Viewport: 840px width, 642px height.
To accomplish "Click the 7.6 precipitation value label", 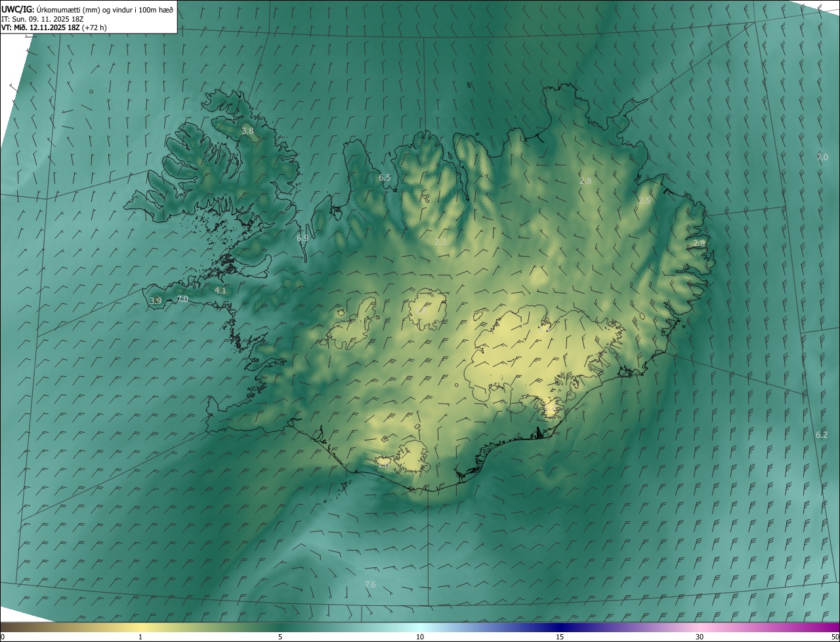I will [370, 584].
